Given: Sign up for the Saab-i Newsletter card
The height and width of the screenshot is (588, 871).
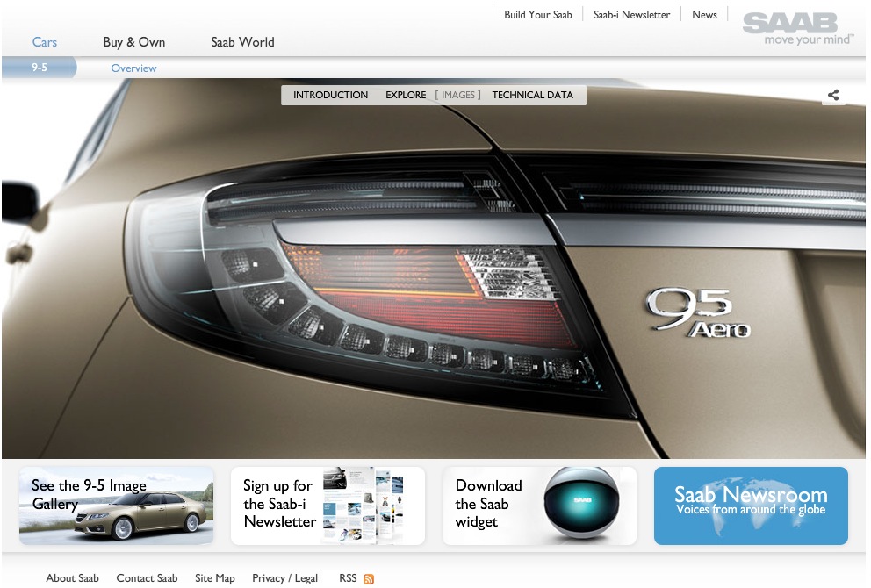Looking at the screenshot, I should pos(328,506).
